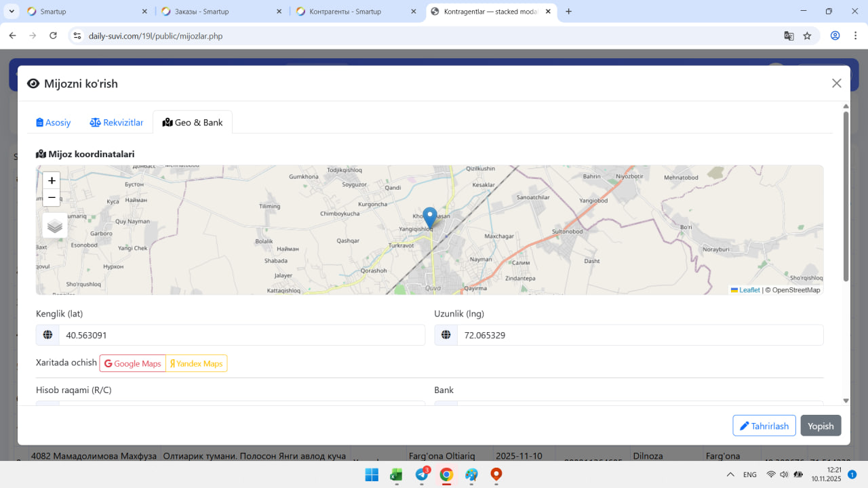The width and height of the screenshot is (868, 488).
Task: Switch to the Asosiy tab
Action: 54,123
